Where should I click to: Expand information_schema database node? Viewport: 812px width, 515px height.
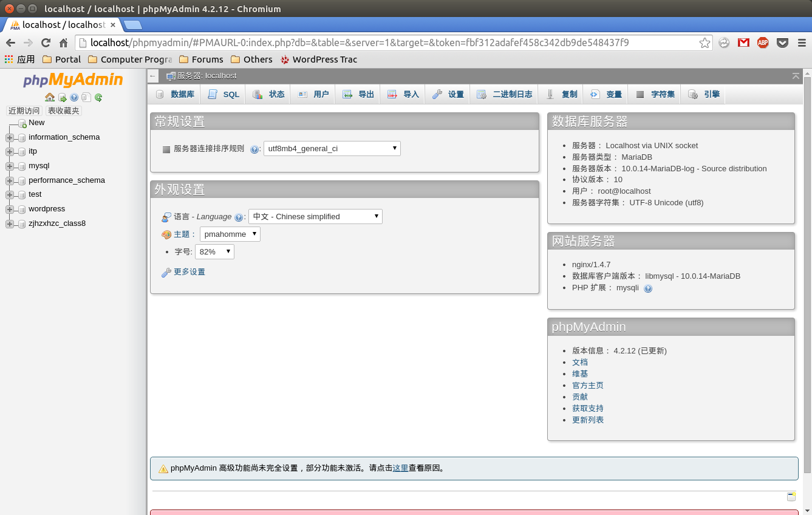[9, 138]
